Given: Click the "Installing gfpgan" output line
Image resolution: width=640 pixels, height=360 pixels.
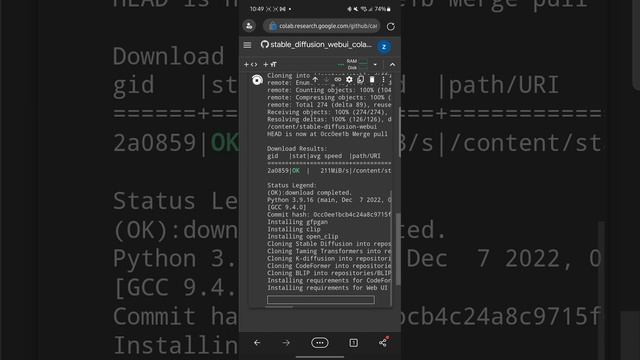Looking at the screenshot, I should (298, 222).
